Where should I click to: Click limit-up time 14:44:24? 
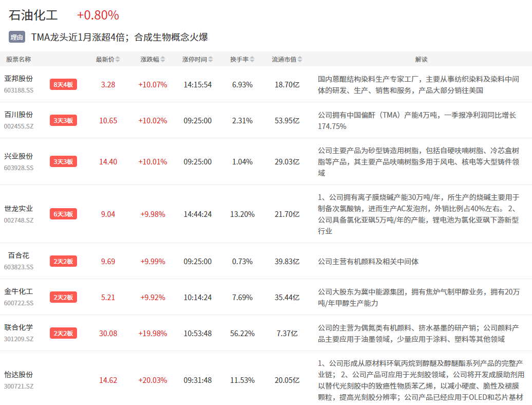(x=198, y=214)
